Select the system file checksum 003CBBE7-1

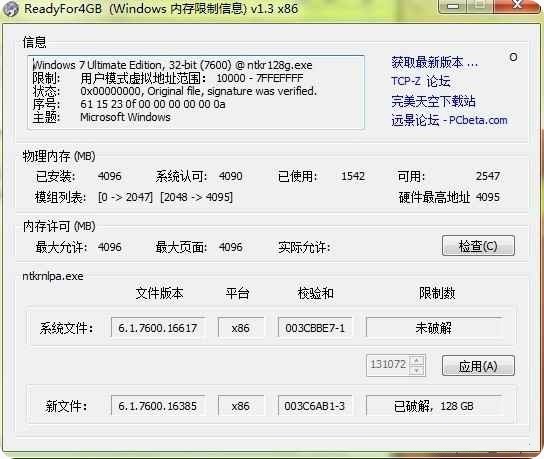coord(315,328)
